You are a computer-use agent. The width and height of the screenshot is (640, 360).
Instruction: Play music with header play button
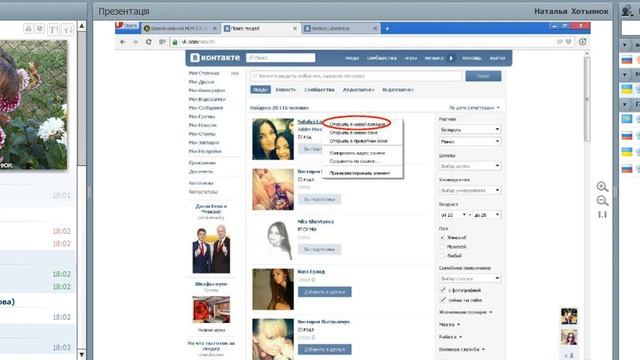coord(451,58)
